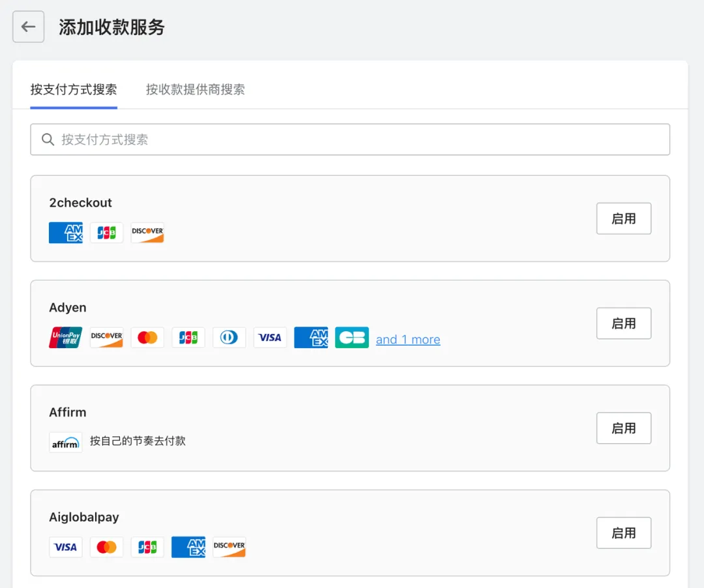Click the JCB icon under 2checkout
704x588 pixels.
[106, 232]
